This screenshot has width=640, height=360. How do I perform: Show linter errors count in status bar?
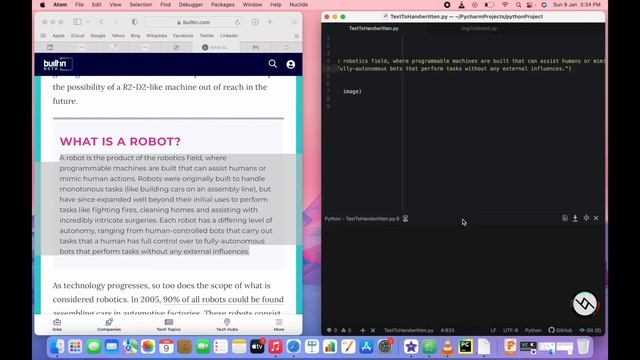click(332, 330)
